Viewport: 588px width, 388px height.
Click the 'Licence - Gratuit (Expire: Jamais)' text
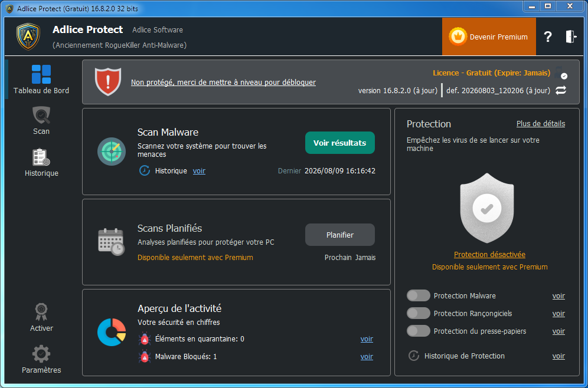[x=492, y=73]
